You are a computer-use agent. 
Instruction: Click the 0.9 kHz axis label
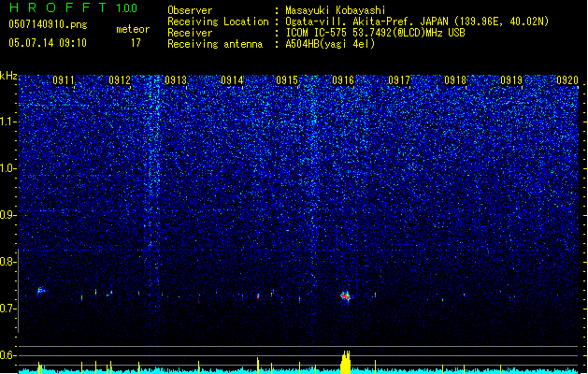[7, 215]
